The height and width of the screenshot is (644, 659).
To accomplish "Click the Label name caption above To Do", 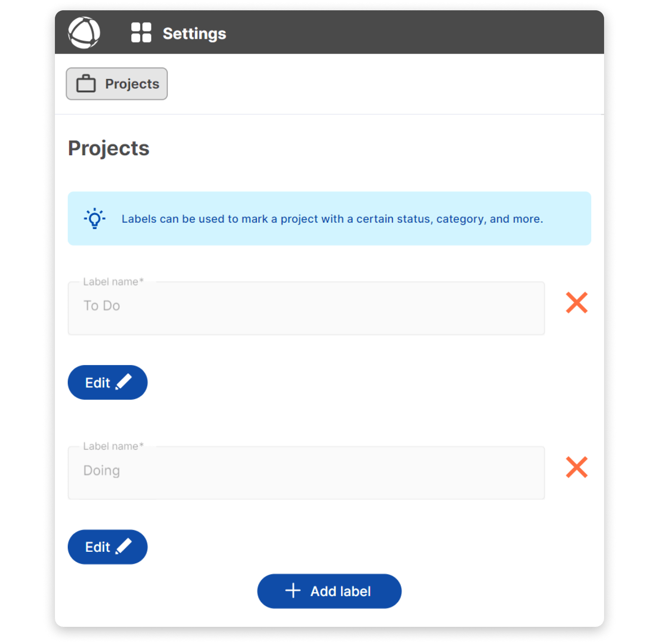I will 112,281.
